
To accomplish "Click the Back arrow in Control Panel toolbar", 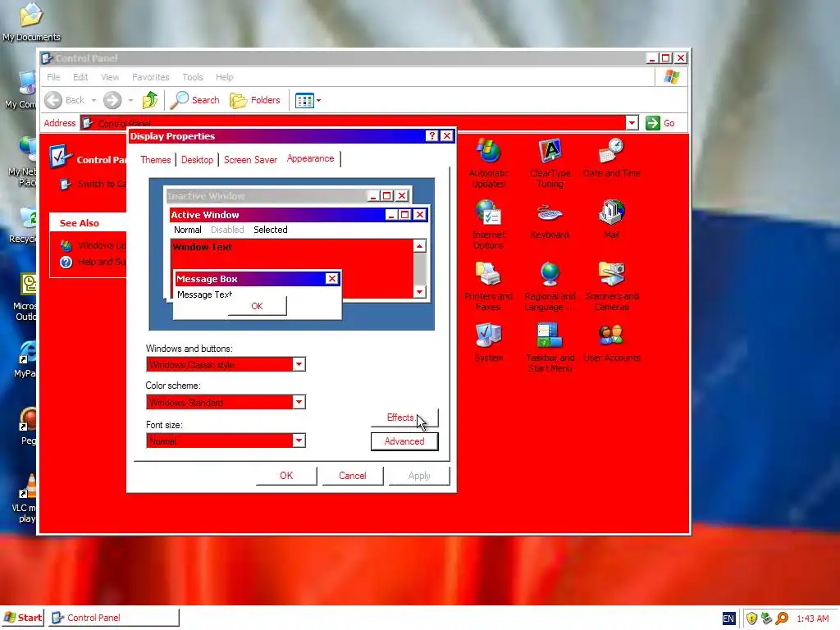I will [x=53, y=100].
